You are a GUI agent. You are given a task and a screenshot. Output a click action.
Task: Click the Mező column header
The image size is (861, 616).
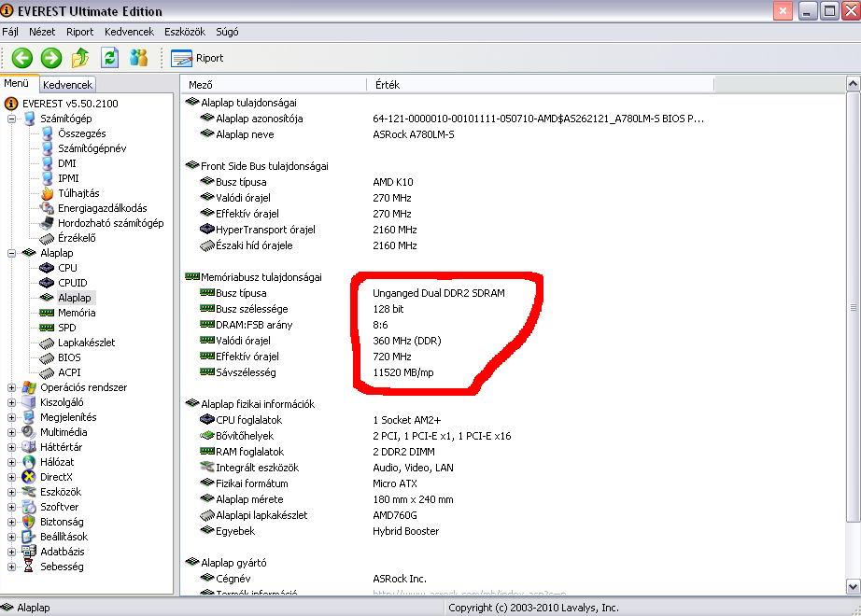click(274, 85)
